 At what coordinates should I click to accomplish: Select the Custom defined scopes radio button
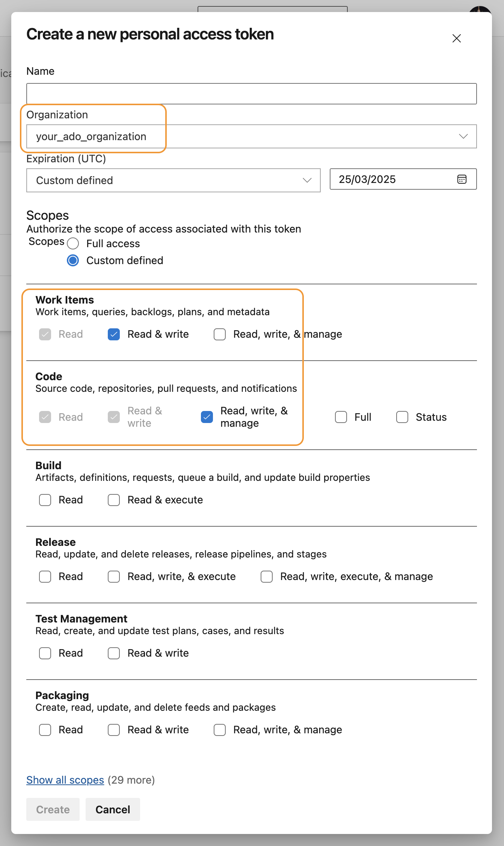pos(73,260)
